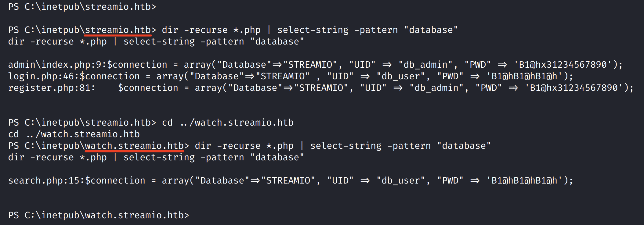Click the B1@hB1@hB1@h password in login.php line
The height and width of the screenshot is (225, 644).
pyautogui.click(x=524, y=76)
